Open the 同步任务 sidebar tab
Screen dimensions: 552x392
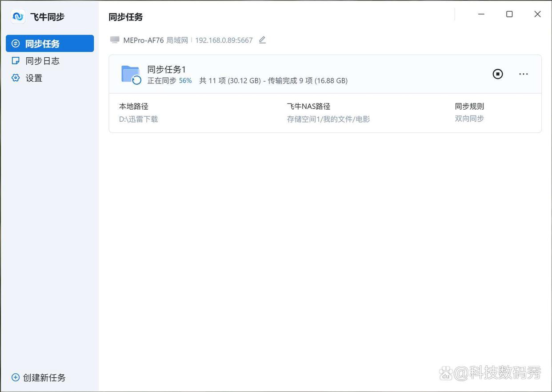point(50,44)
